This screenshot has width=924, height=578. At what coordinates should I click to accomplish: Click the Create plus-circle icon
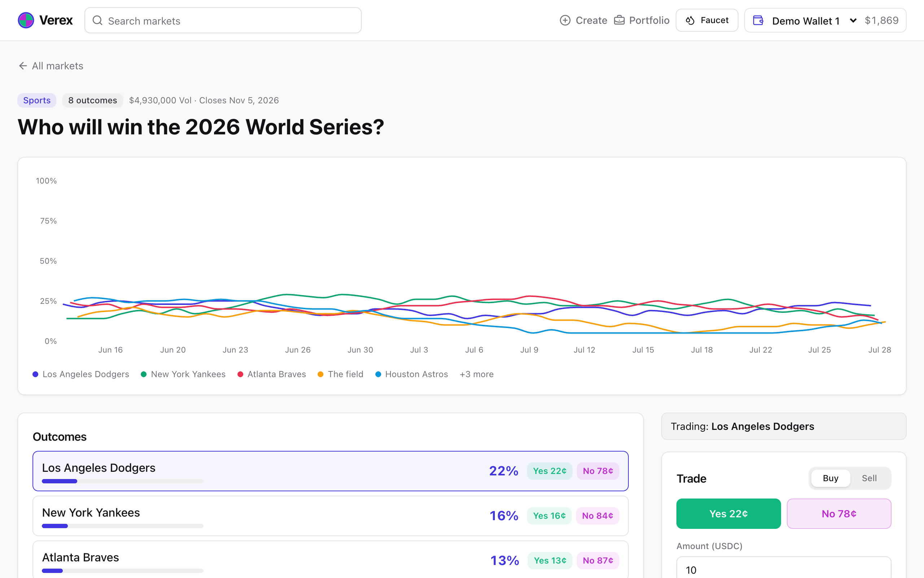point(565,20)
